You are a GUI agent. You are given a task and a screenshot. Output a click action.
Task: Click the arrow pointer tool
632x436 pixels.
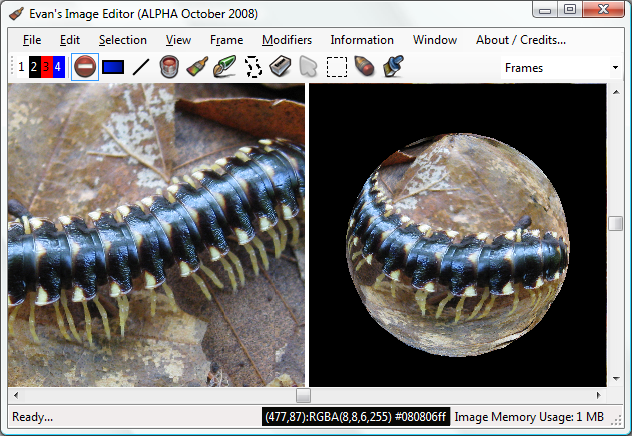308,67
